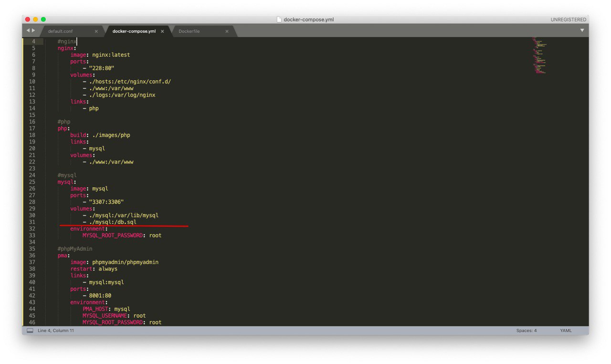The image size is (611, 364).
Task: Open the Dockerfile tab
Action: coord(189,31)
